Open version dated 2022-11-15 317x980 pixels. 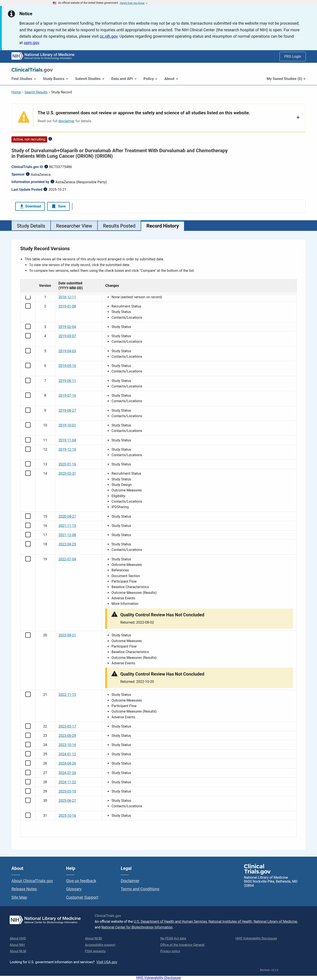click(67, 694)
